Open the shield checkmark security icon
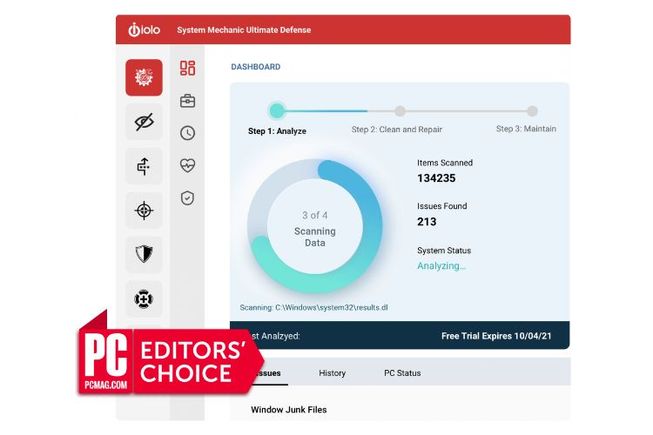 pos(187,198)
